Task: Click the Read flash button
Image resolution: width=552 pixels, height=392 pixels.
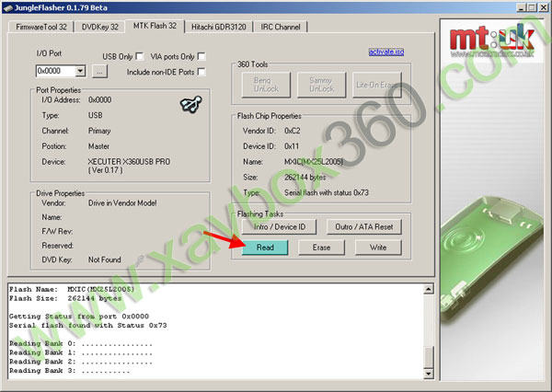Action: pyautogui.click(x=265, y=248)
